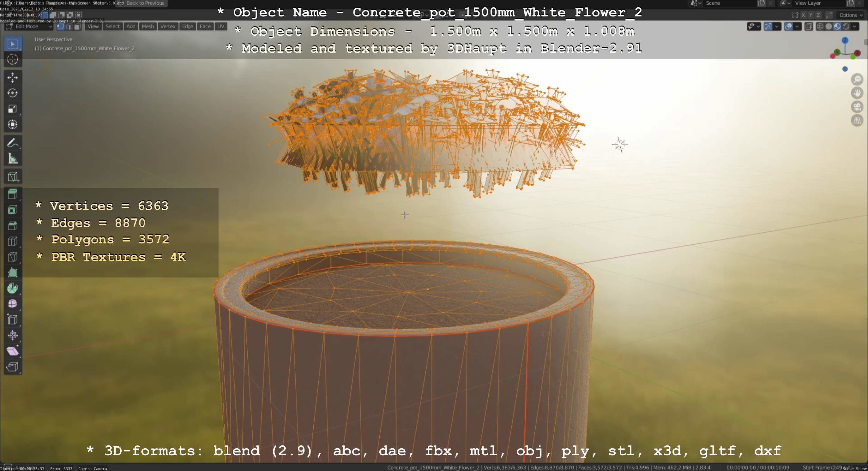This screenshot has height=471, width=868.
Task: Click the View Layer name field
Action: tap(819, 3)
